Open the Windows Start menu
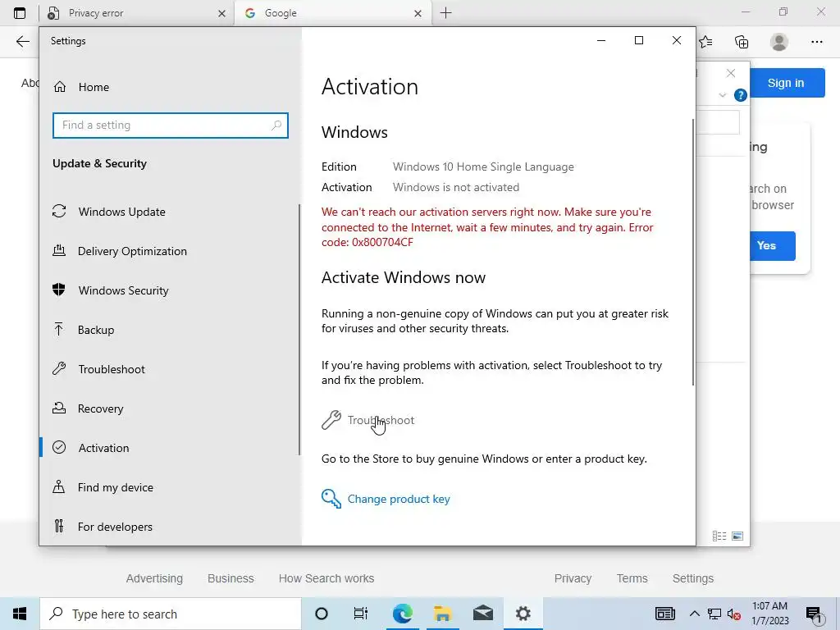 point(20,614)
